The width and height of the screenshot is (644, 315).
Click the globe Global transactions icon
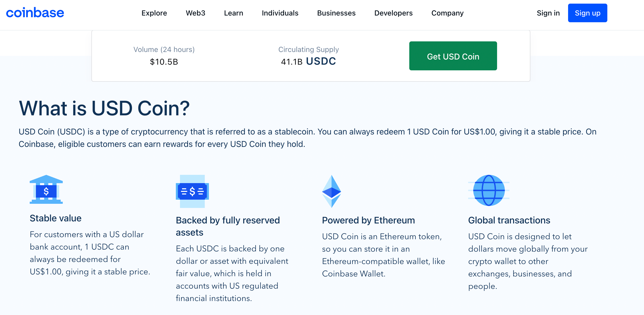[x=489, y=190]
